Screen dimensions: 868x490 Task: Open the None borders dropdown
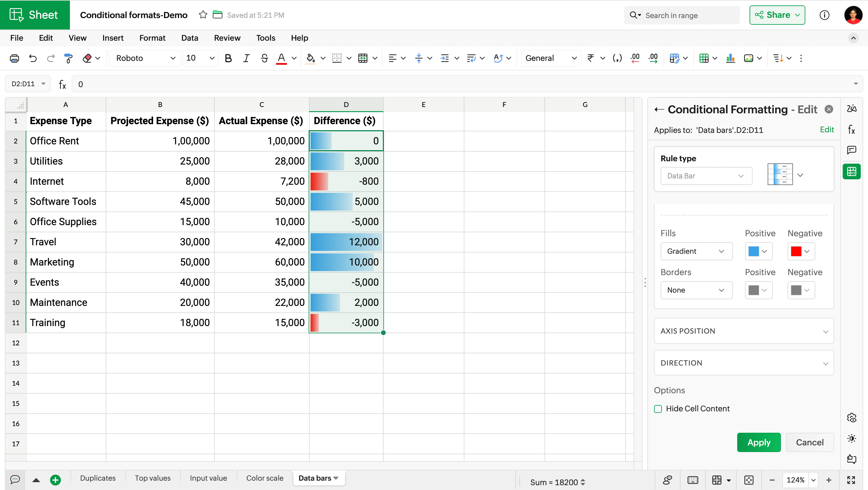coord(696,290)
